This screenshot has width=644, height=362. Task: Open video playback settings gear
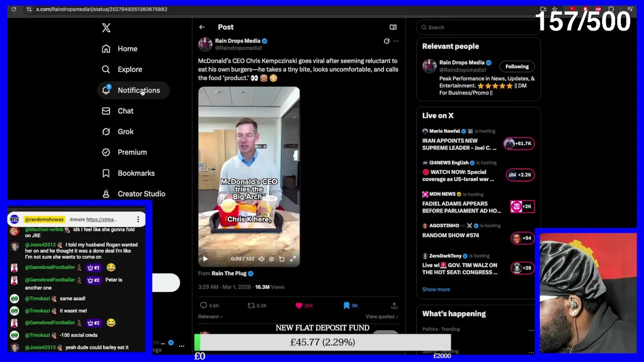[271, 259]
